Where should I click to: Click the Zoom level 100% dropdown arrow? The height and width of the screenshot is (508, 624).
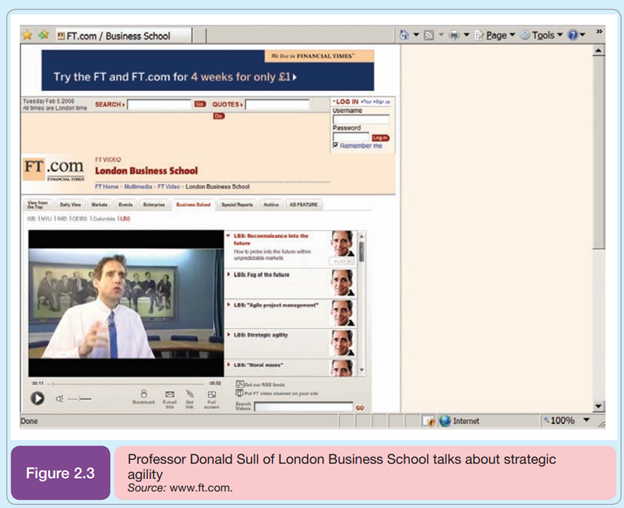586,420
